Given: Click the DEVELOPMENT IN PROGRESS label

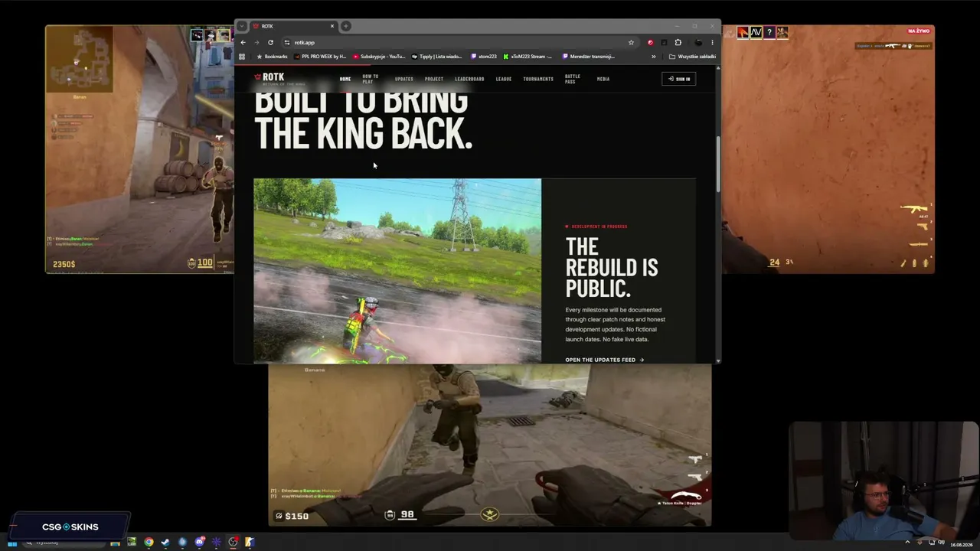Looking at the screenshot, I should 599,227.
